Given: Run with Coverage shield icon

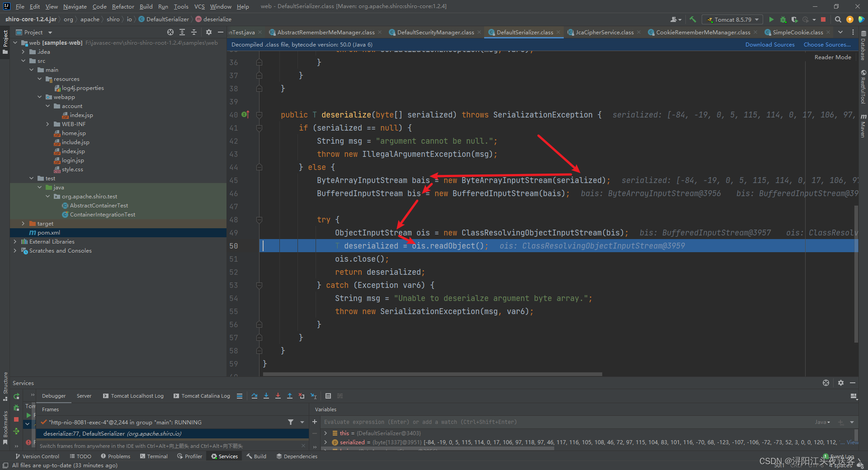Looking at the screenshot, I should pos(794,19).
